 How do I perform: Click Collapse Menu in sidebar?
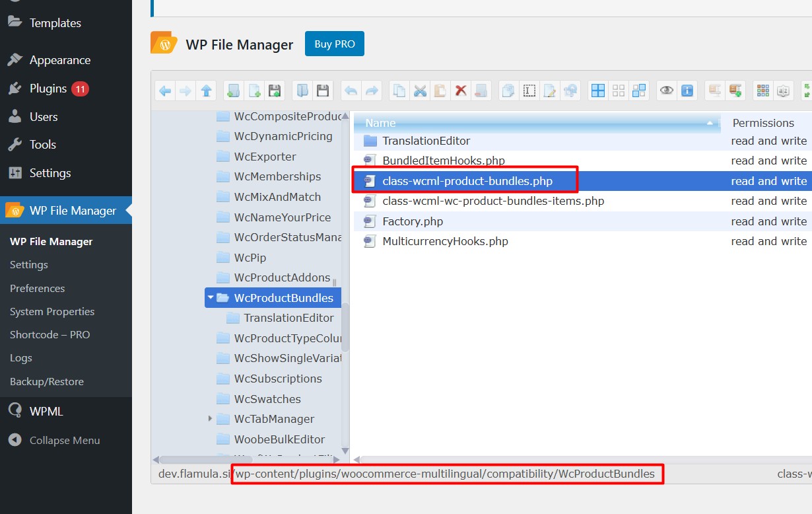[65, 441]
